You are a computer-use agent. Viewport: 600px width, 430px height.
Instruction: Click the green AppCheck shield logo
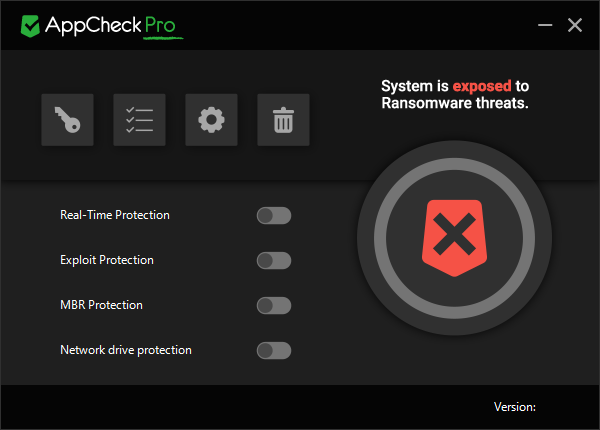[x=30, y=25]
